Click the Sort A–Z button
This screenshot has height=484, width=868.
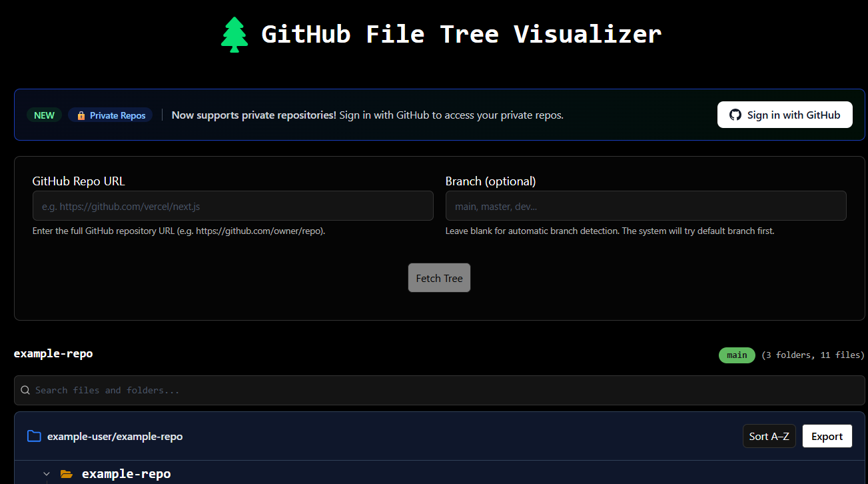769,436
